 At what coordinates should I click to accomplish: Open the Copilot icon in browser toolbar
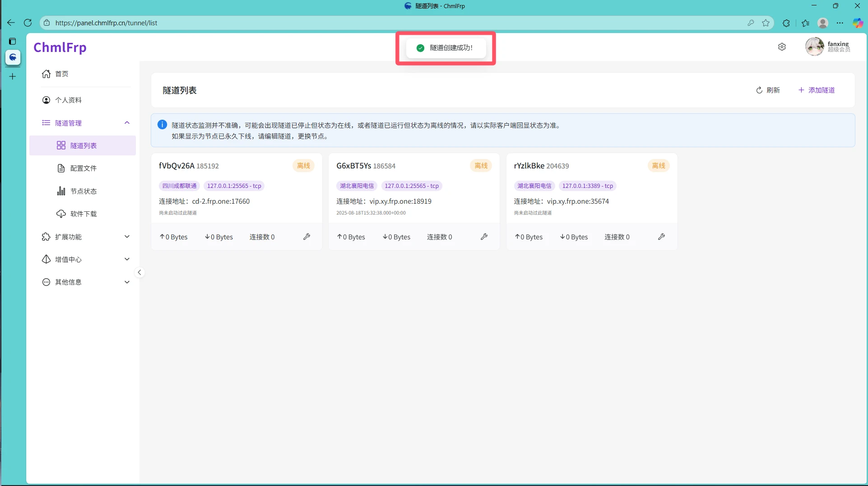click(858, 23)
